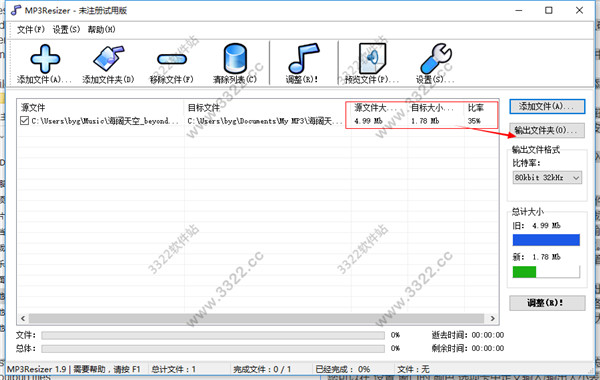
Task: Click the 调整(R)! button on right panel
Action: point(547,303)
